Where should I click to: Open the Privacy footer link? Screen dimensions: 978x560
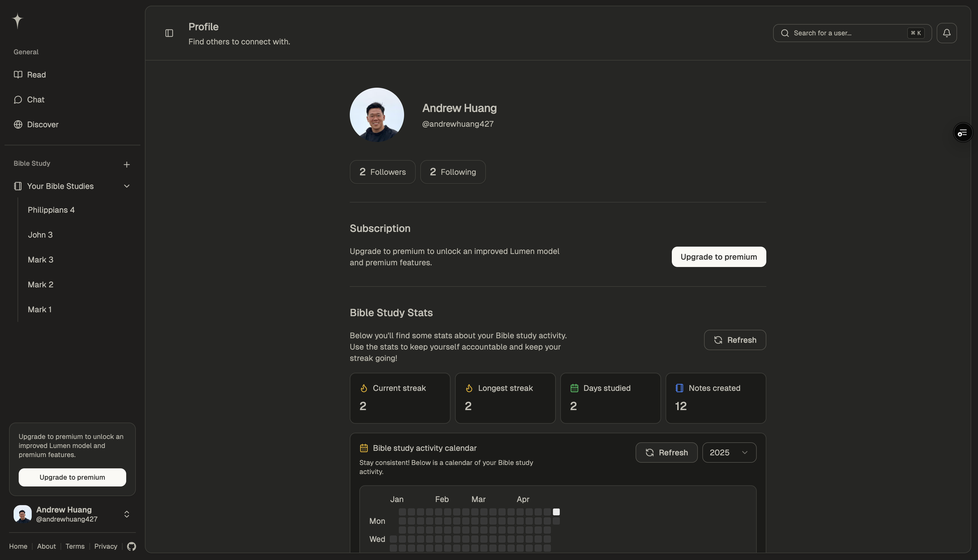click(106, 546)
